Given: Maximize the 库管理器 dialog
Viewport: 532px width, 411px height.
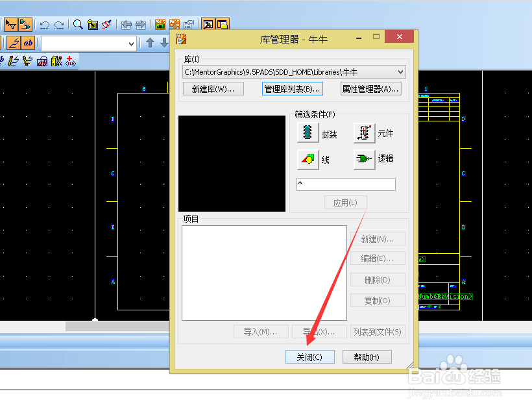Looking at the screenshot, I should pos(376,36).
